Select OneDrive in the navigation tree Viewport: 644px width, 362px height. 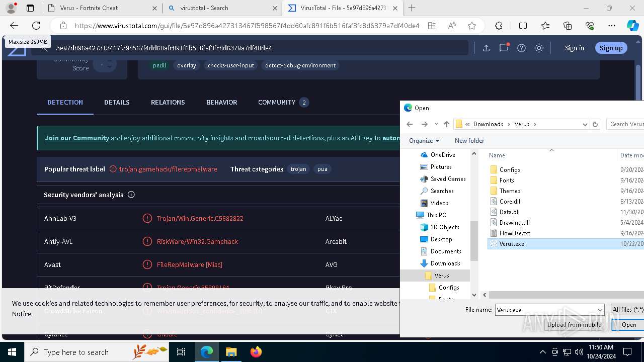pyautogui.click(x=443, y=155)
